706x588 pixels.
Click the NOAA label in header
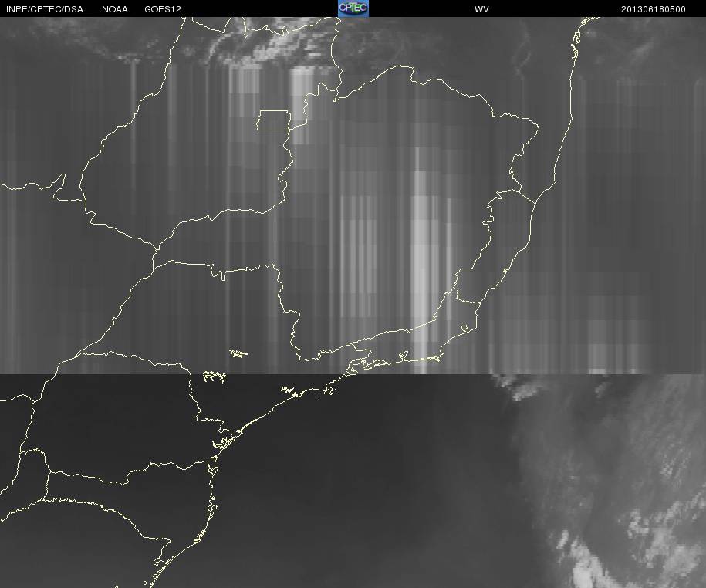click(x=115, y=9)
